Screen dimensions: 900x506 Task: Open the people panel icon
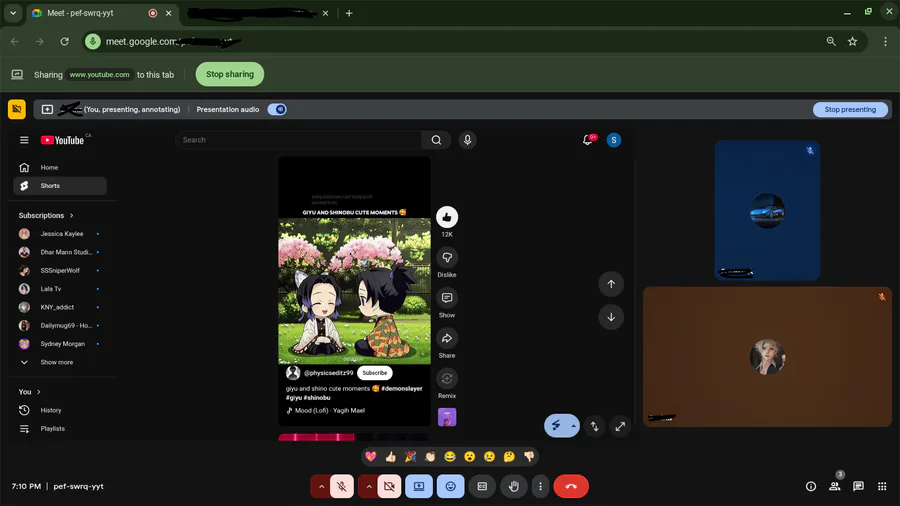click(835, 486)
